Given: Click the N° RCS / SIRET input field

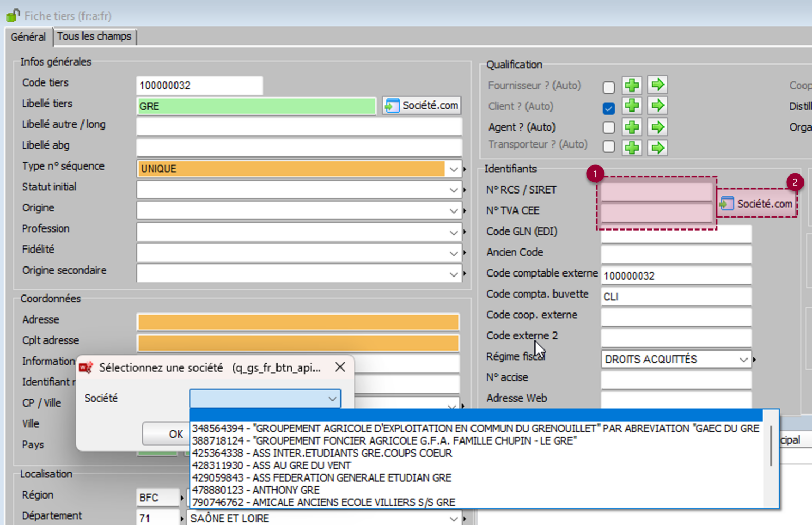Looking at the screenshot, I should tap(656, 191).
